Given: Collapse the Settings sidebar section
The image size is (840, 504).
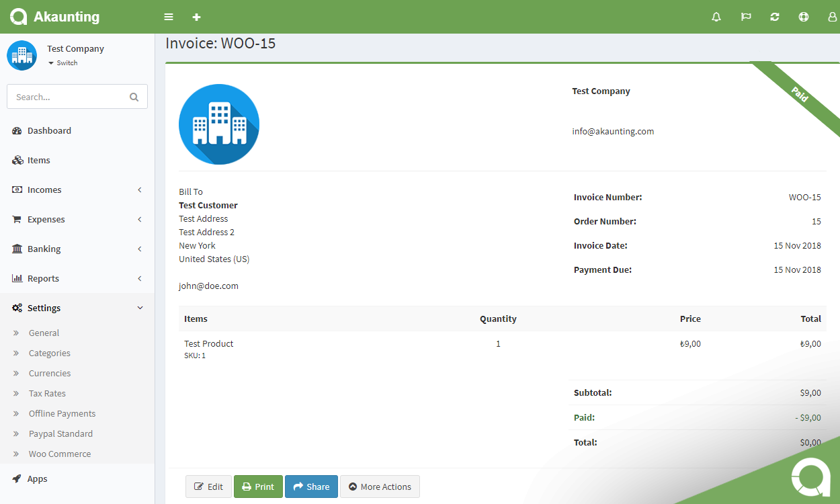Looking at the screenshot, I should tap(77, 308).
